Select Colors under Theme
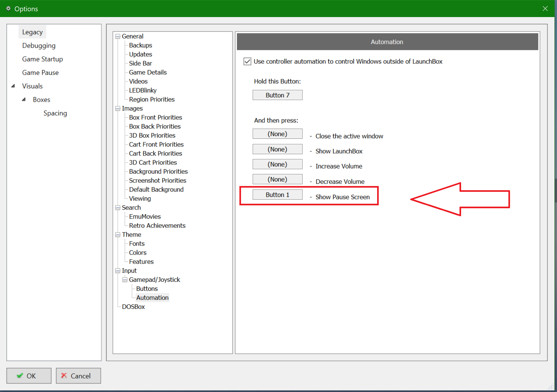This screenshot has width=557, height=392. (138, 253)
